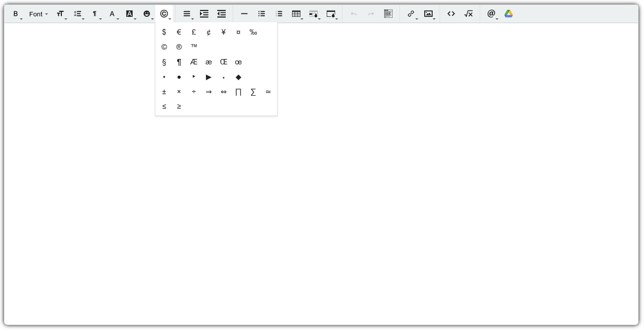The image size is (644, 332).
Task: Insert the pound £ character
Action: pyautogui.click(x=194, y=32)
